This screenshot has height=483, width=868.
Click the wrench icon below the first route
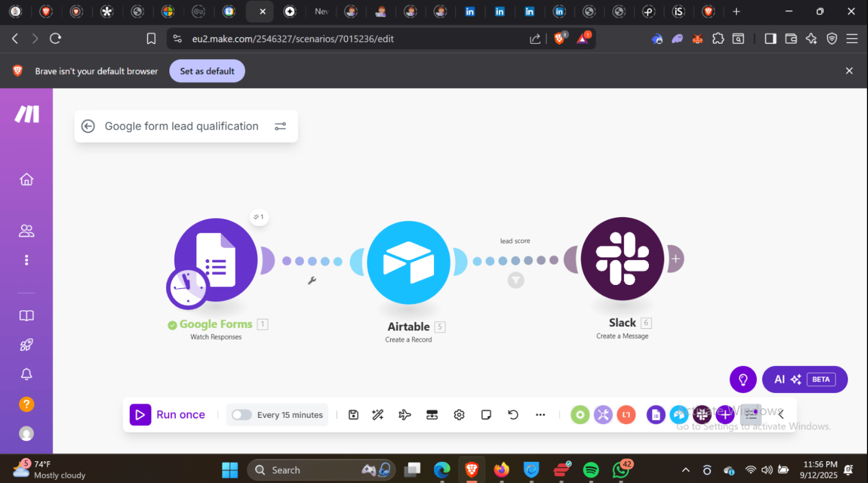coord(312,281)
